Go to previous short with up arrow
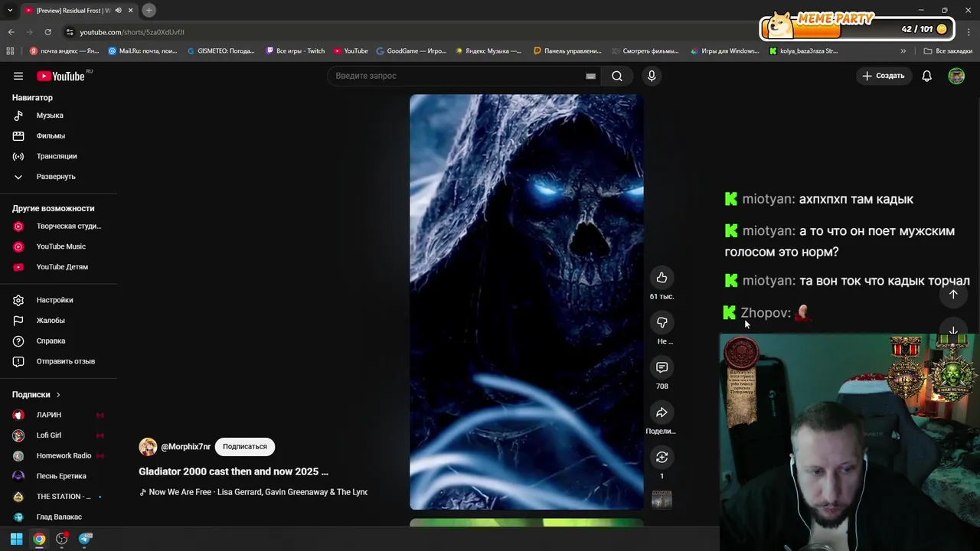Screen dimensions: 980x551 click(953, 295)
